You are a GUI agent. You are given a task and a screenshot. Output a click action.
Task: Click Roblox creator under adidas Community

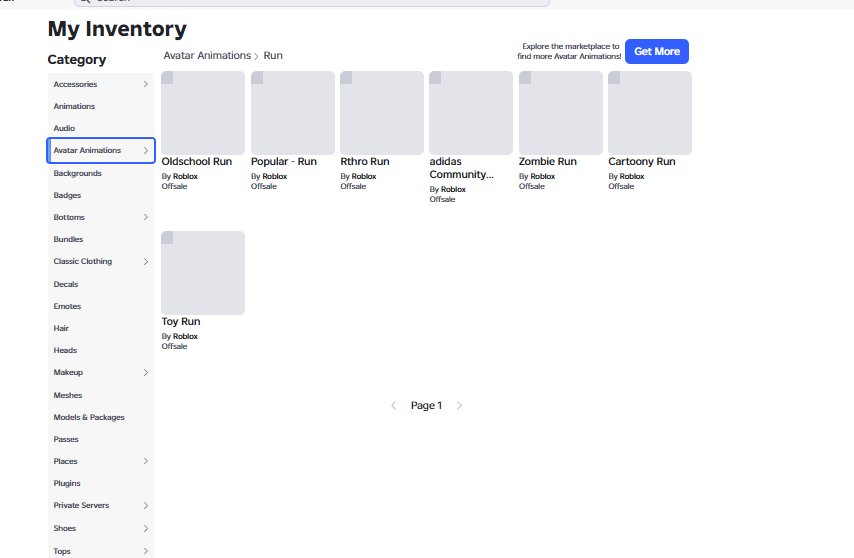[453, 189]
